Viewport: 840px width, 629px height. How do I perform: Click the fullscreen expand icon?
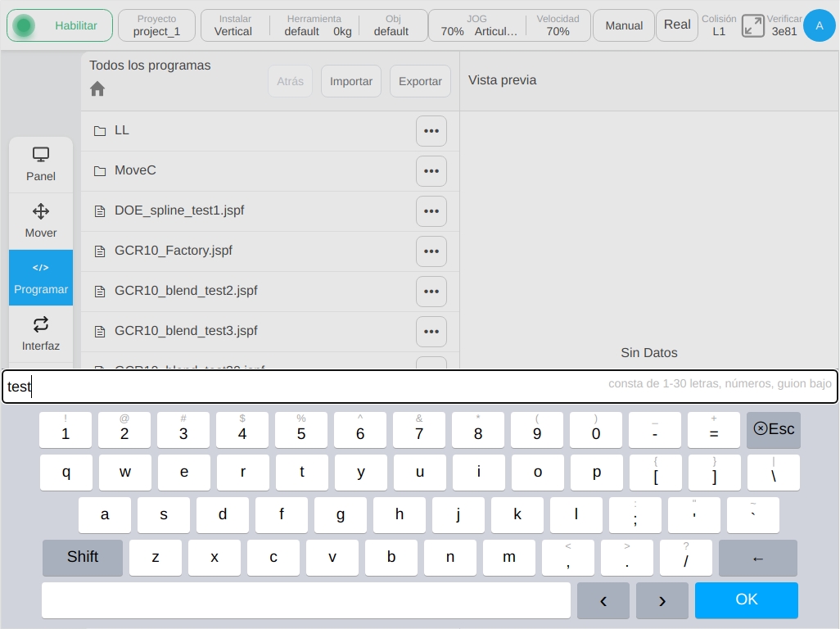coord(752,25)
